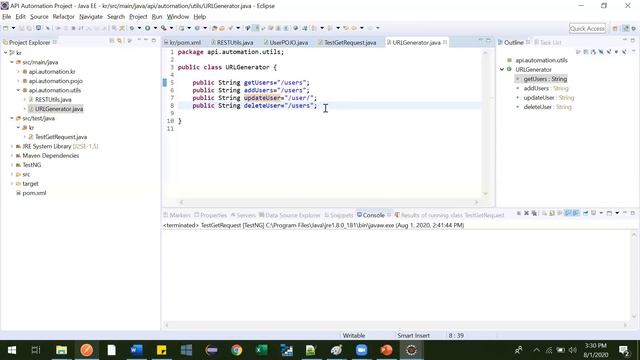The image size is (640, 360).
Task: Open the Source menu
Action: point(39,17)
